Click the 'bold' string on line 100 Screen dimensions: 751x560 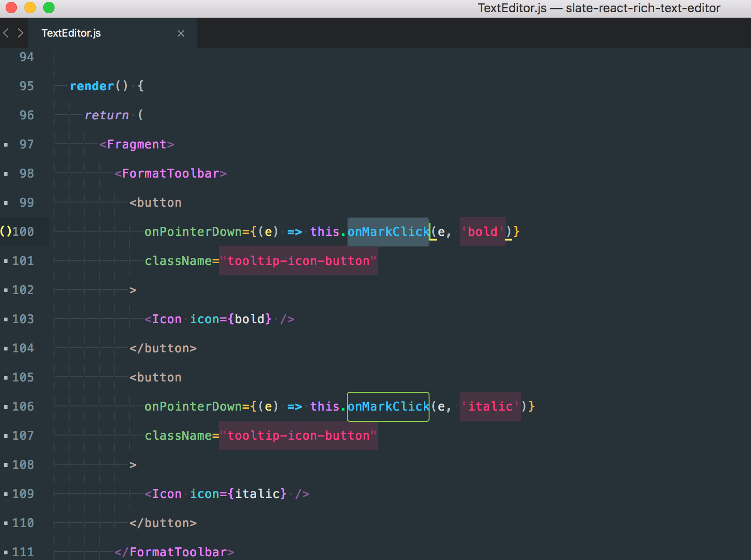tap(483, 232)
